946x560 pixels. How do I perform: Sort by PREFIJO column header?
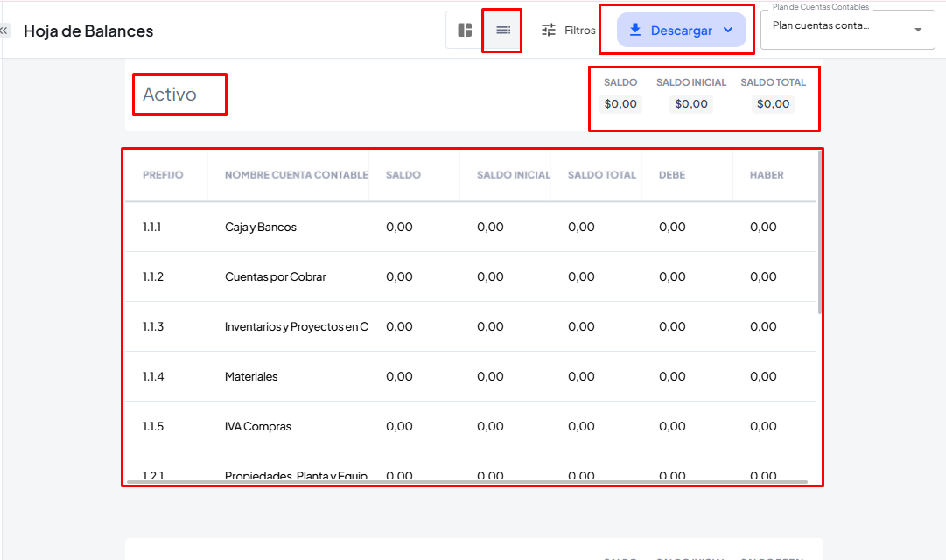(163, 175)
